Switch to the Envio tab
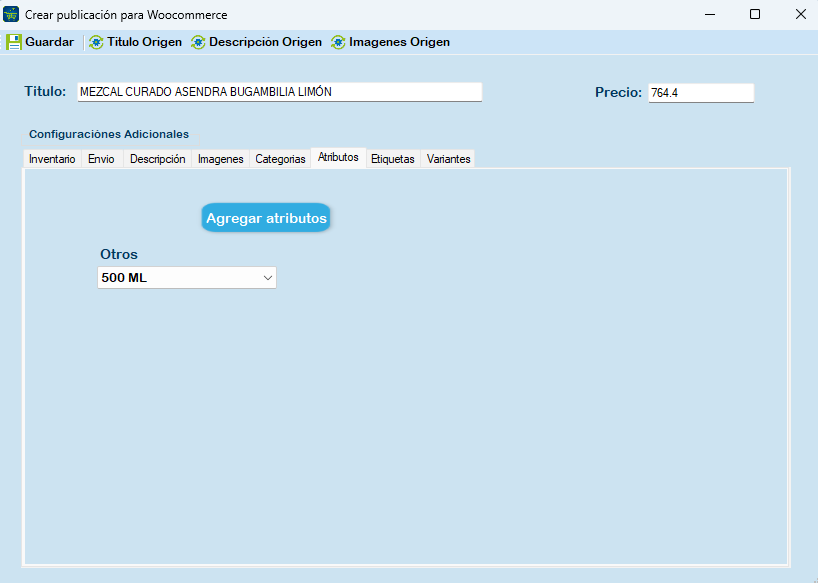Viewport: 818px width, 583px height. click(x=101, y=159)
